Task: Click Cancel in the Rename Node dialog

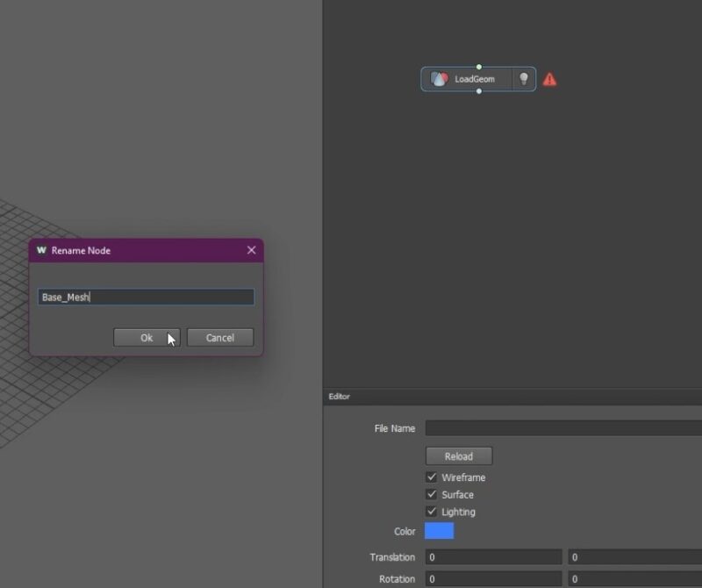Action: [x=219, y=338]
